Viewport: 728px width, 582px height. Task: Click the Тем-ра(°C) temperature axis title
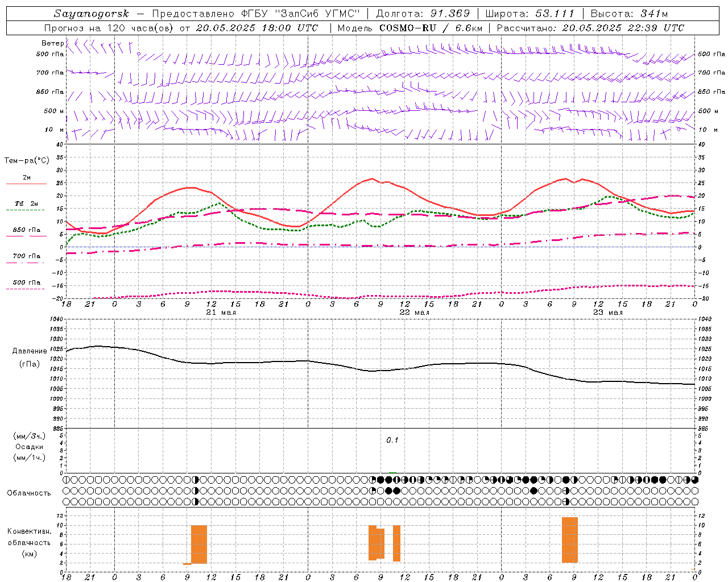(27, 161)
